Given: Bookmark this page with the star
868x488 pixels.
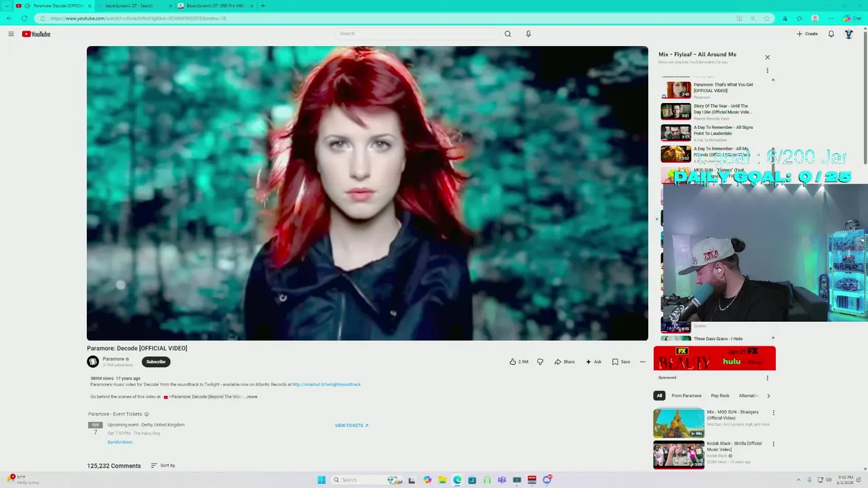Looking at the screenshot, I should pyautogui.click(x=766, y=18).
